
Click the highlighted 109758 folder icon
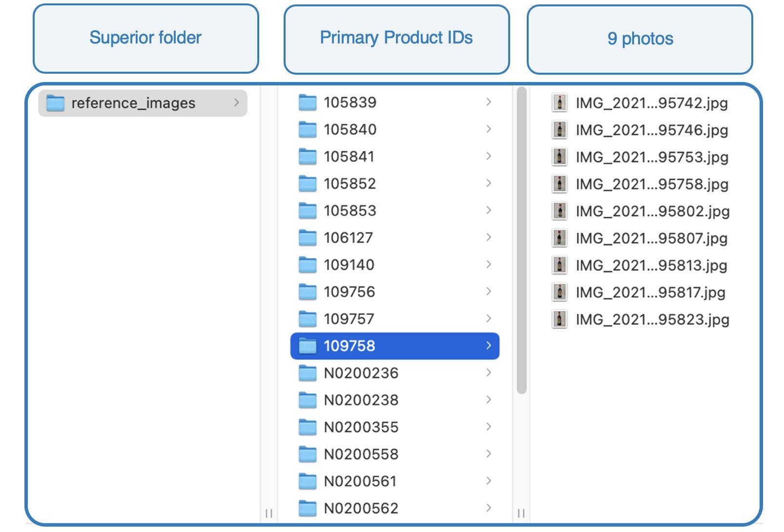click(x=308, y=346)
